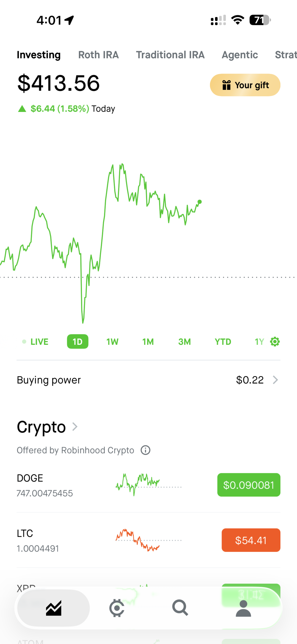Viewport: 297px width, 644px height.
Task: Tap the investing chart tab in bottom bar
Action: click(54, 608)
